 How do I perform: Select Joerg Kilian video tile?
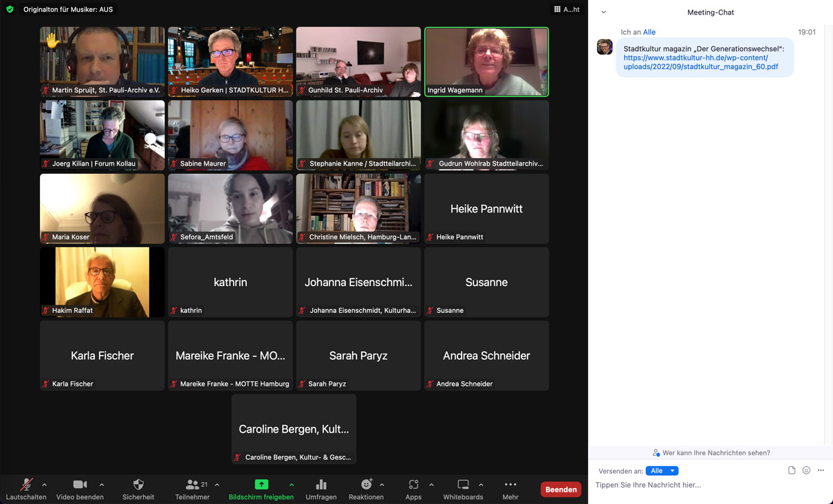tap(102, 135)
